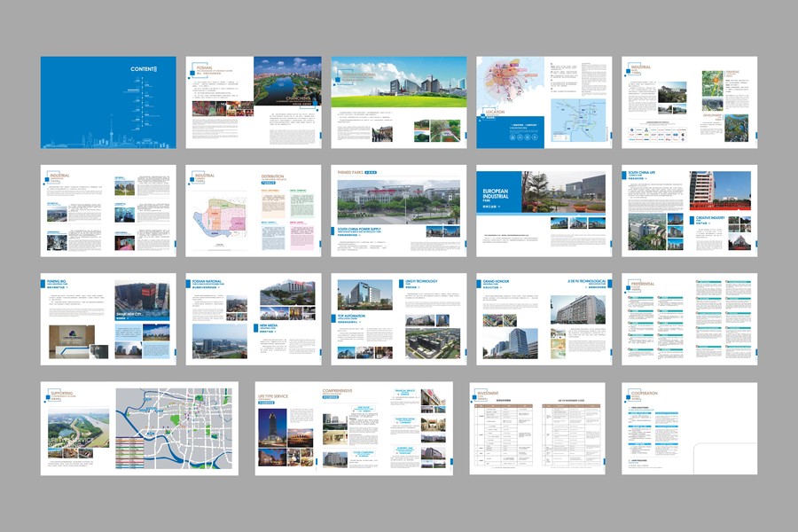Click the 'CREATIVE INDUSTRY' heading

710,218
